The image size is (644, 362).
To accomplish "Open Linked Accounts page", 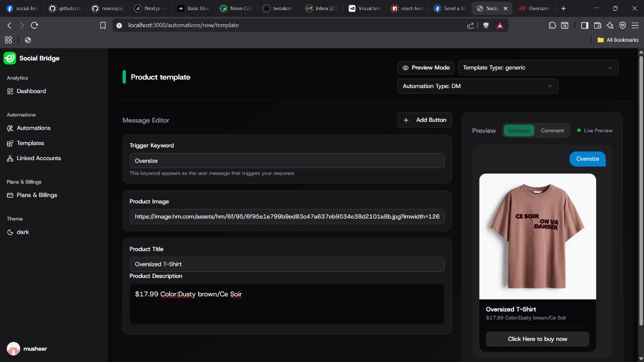I will (38, 158).
